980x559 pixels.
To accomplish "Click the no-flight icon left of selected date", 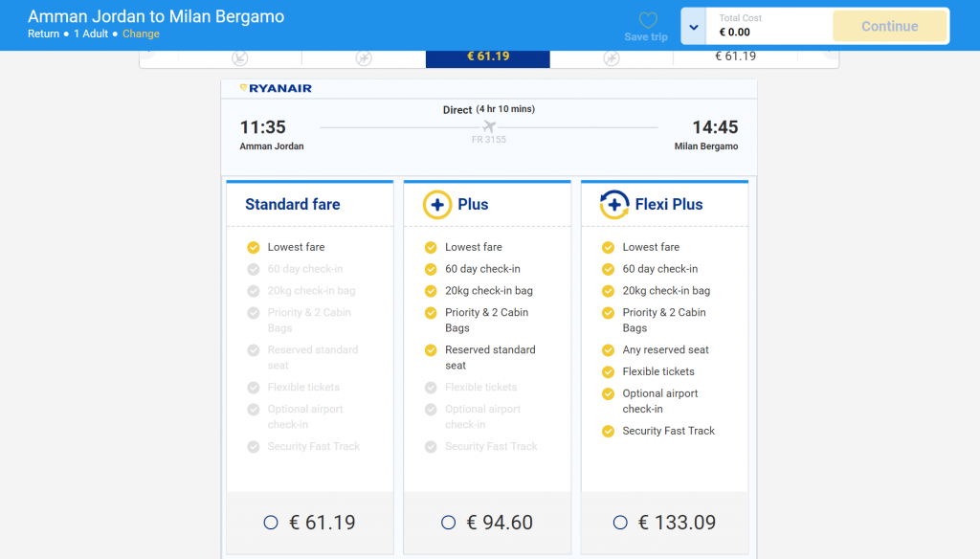I will click(x=364, y=58).
